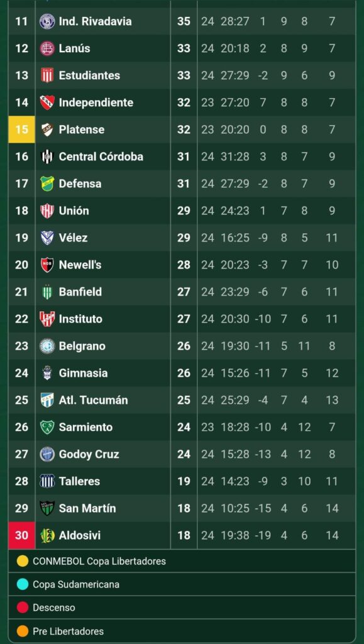Click the yellow Copa Libertadores legend dot
Viewport: 364px width, 644px height.
(23, 561)
